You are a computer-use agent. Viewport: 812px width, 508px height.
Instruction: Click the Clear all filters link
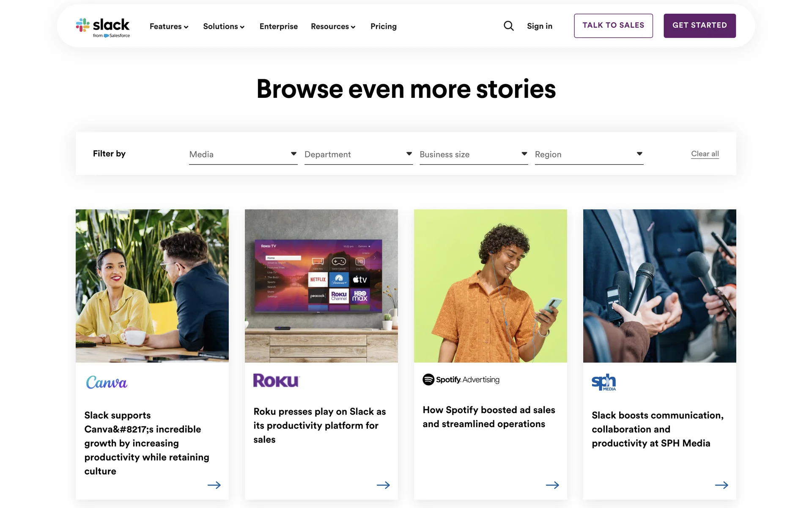click(x=705, y=154)
